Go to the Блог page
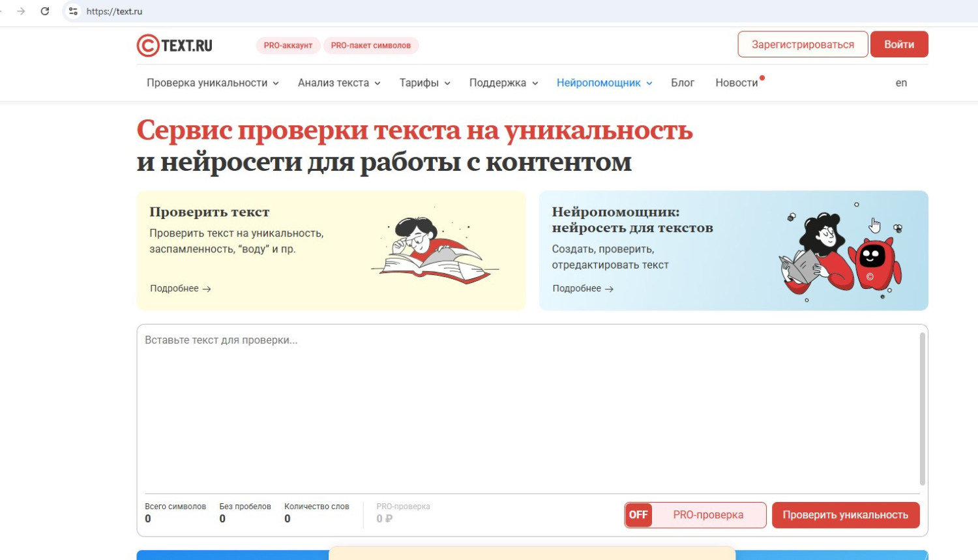 point(682,83)
